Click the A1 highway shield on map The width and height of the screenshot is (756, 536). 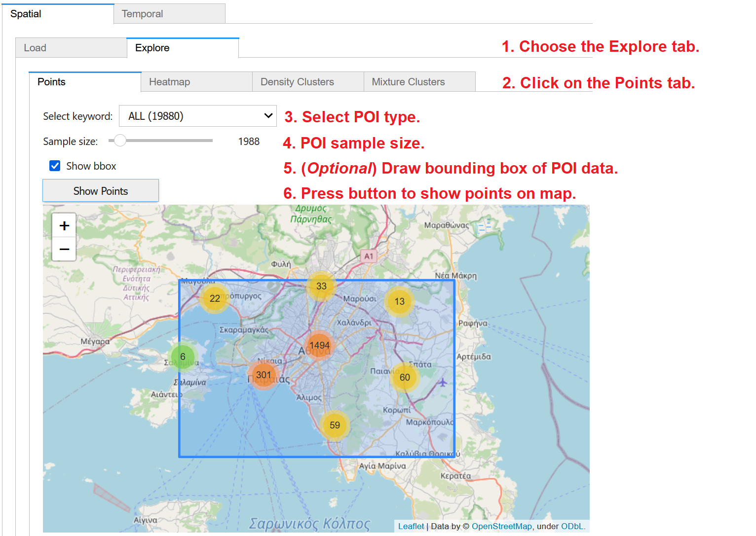[x=369, y=256]
